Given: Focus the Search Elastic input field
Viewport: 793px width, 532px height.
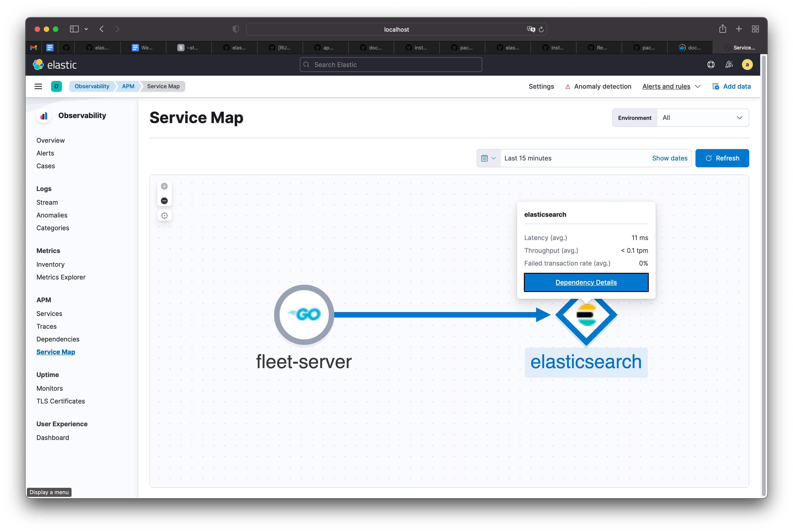Looking at the screenshot, I should coord(391,65).
